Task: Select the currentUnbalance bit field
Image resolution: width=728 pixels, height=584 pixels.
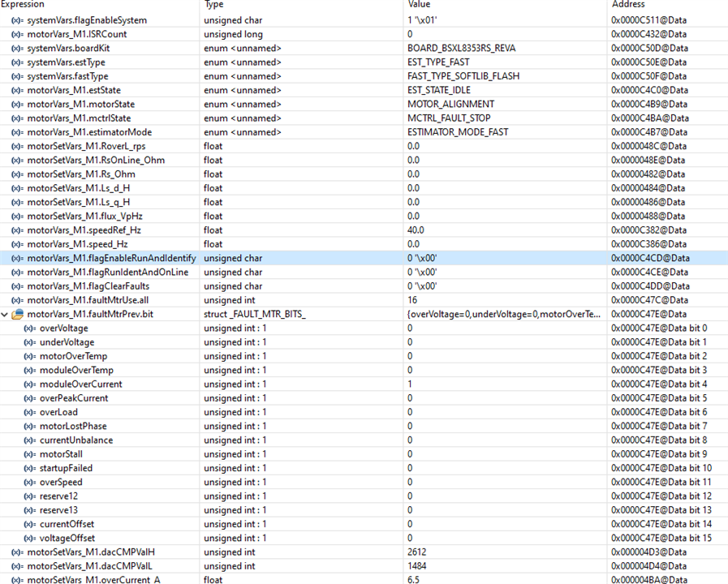Action: click(76, 440)
